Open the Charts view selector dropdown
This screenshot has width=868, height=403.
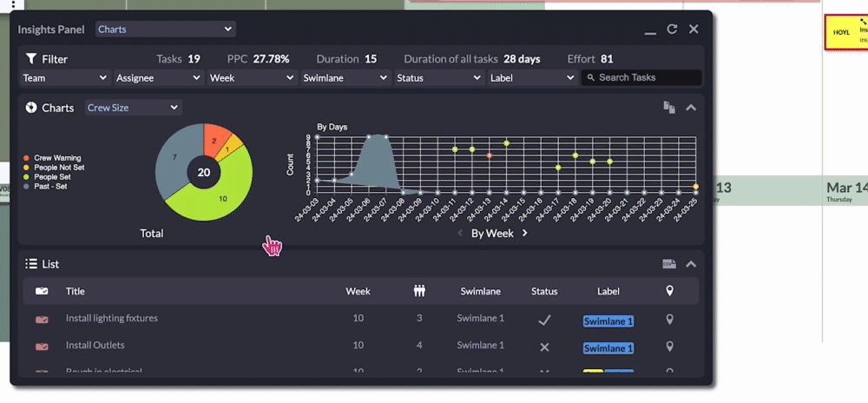(x=166, y=29)
